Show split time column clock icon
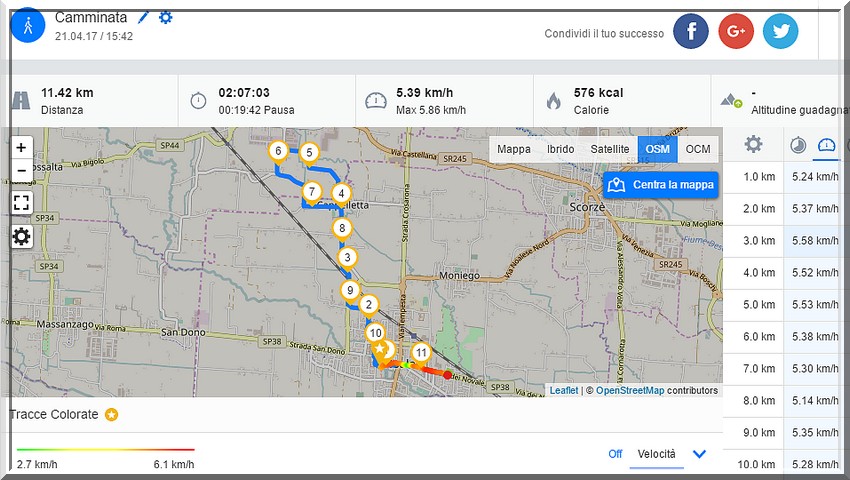850x480 pixels. [x=797, y=145]
